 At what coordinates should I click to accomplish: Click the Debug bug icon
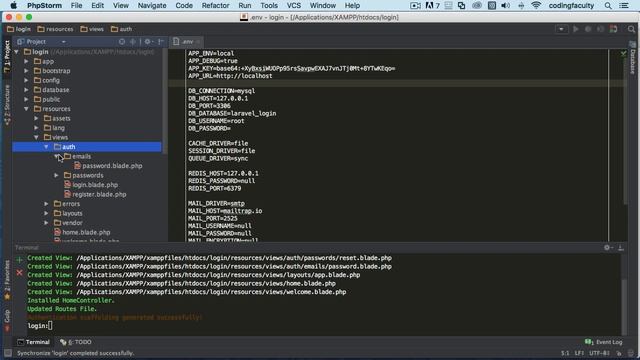pyautogui.click(x=588, y=29)
